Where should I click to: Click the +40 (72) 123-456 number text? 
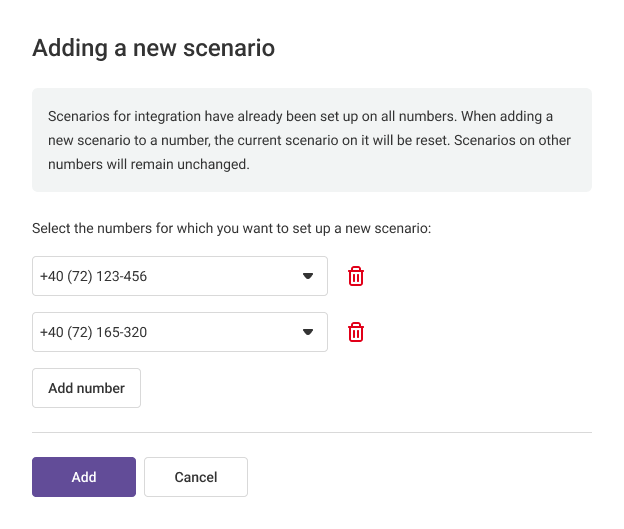(93, 276)
